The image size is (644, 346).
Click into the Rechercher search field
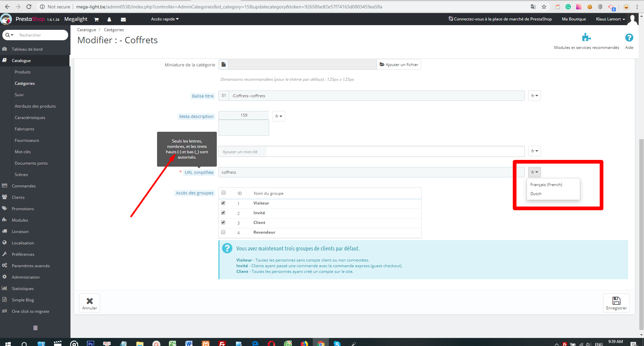(42, 35)
